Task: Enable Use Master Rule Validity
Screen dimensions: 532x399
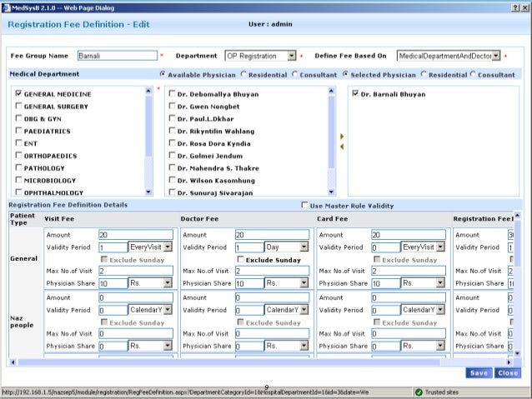Action: 304,205
